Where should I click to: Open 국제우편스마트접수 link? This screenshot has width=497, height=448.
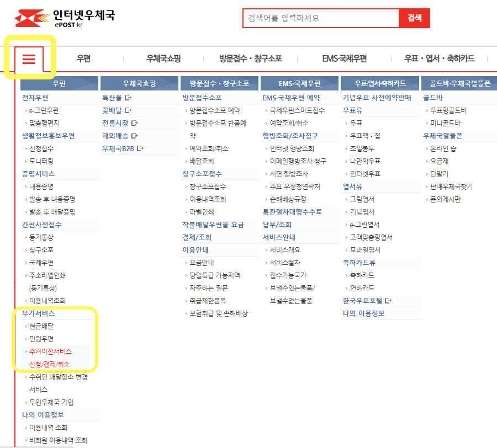tap(297, 110)
